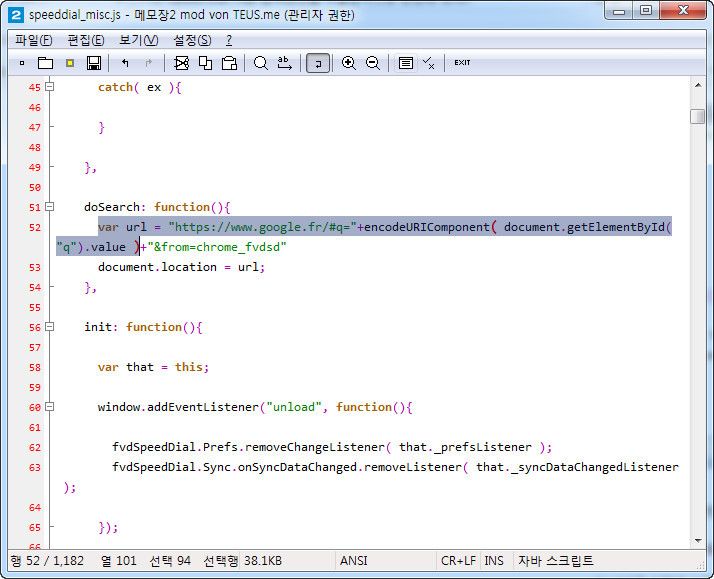The width and height of the screenshot is (714, 579).
Task: Toggle word wrap toolbar button
Action: pos(318,63)
